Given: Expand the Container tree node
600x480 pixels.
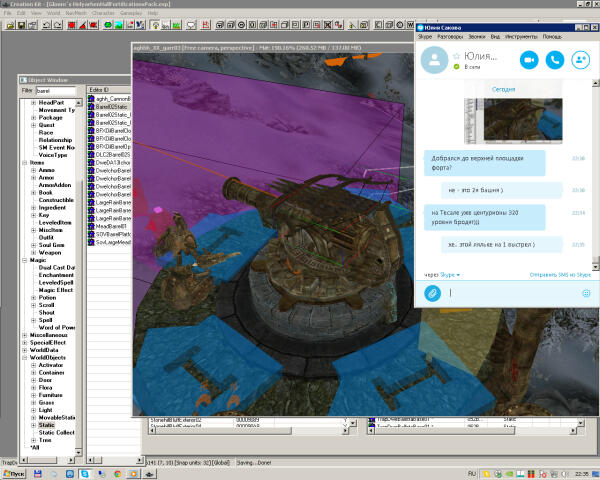Looking at the screenshot, I should (33, 373).
